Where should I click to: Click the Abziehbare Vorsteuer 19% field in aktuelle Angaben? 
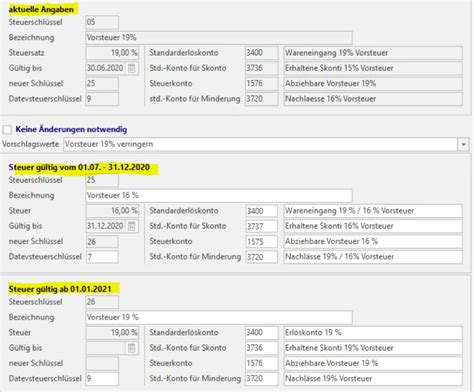tap(373, 84)
